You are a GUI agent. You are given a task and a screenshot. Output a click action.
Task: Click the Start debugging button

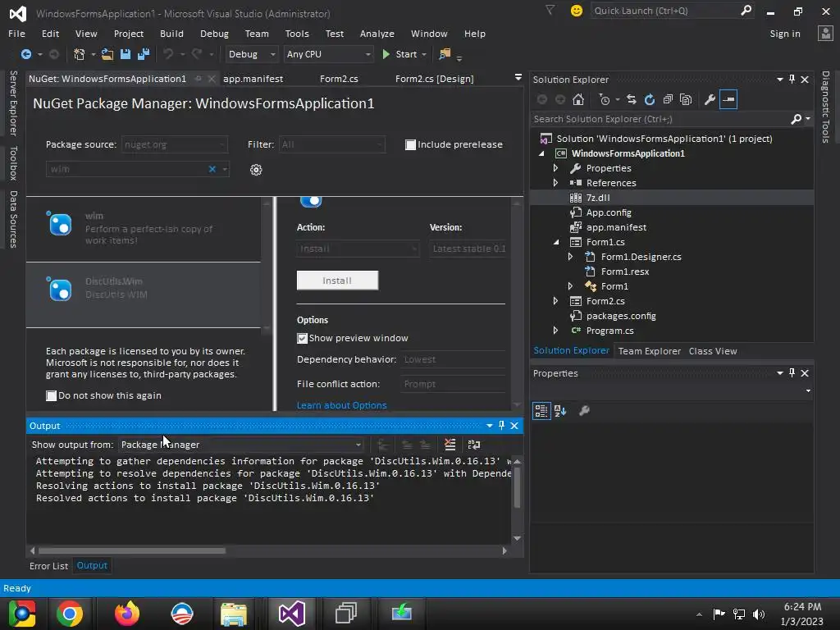point(400,54)
